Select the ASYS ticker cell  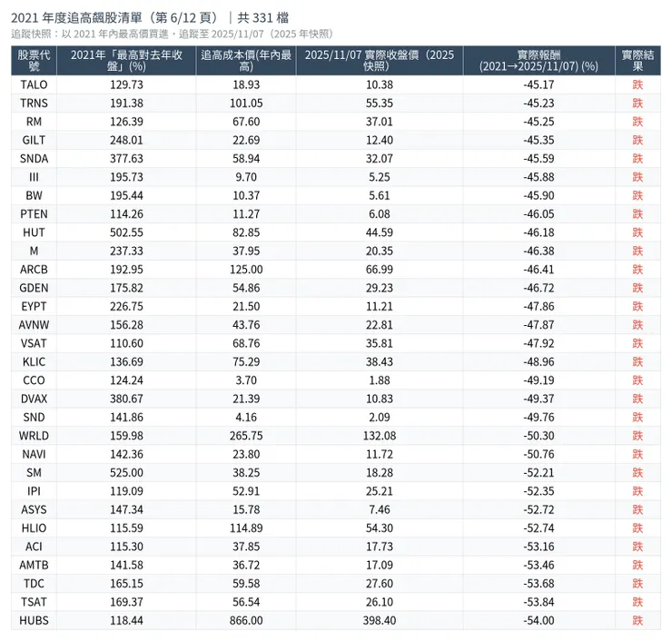click(34, 509)
